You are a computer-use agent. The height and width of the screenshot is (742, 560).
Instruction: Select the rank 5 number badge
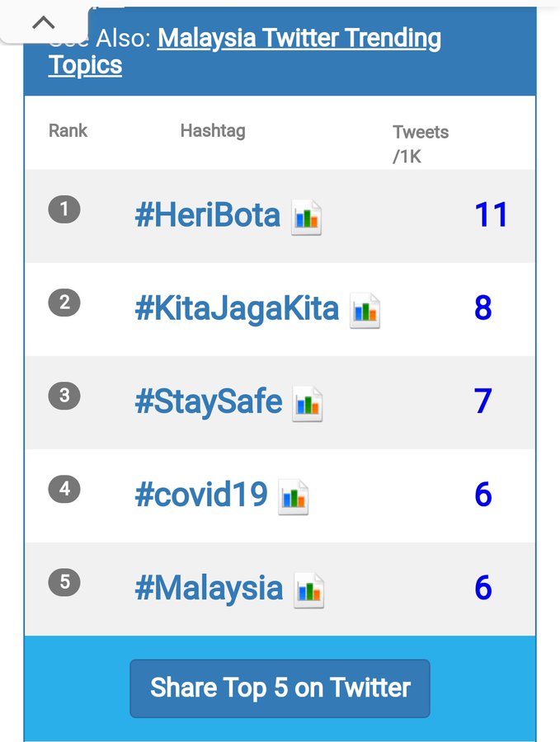[x=64, y=582]
